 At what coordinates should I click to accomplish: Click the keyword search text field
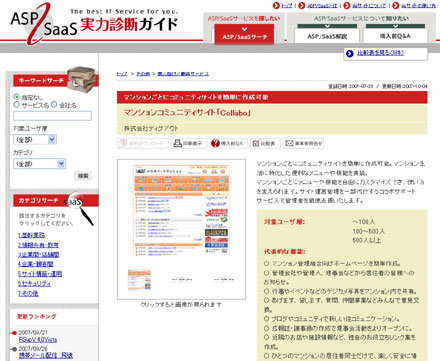52,116
